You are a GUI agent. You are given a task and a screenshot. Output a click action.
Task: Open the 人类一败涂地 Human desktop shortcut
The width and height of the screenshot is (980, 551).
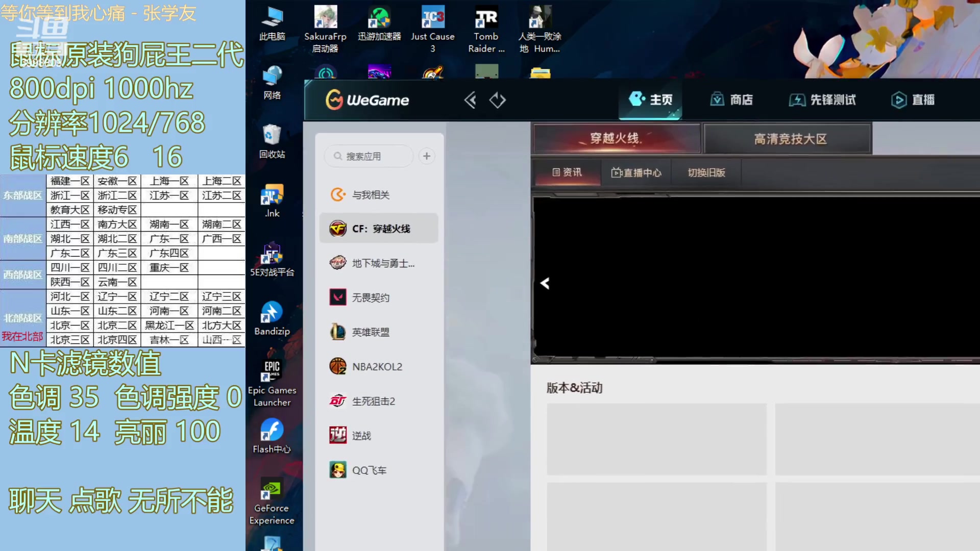(x=540, y=29)
